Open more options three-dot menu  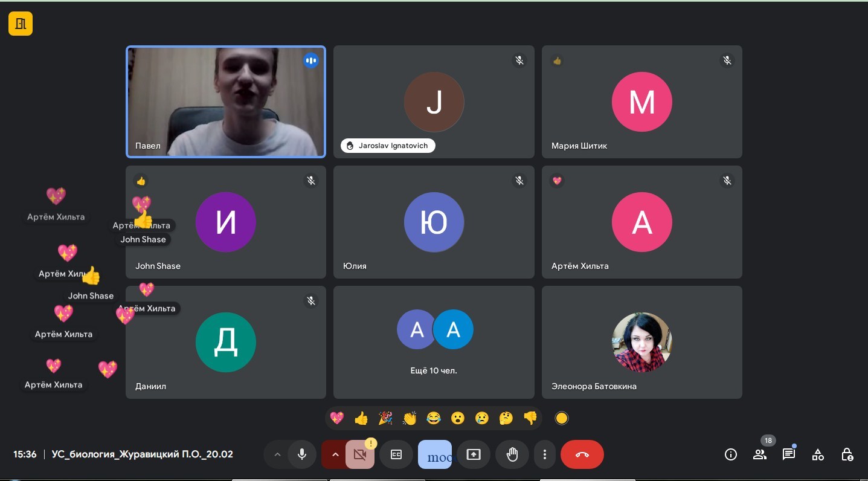[x=545, y=454]
